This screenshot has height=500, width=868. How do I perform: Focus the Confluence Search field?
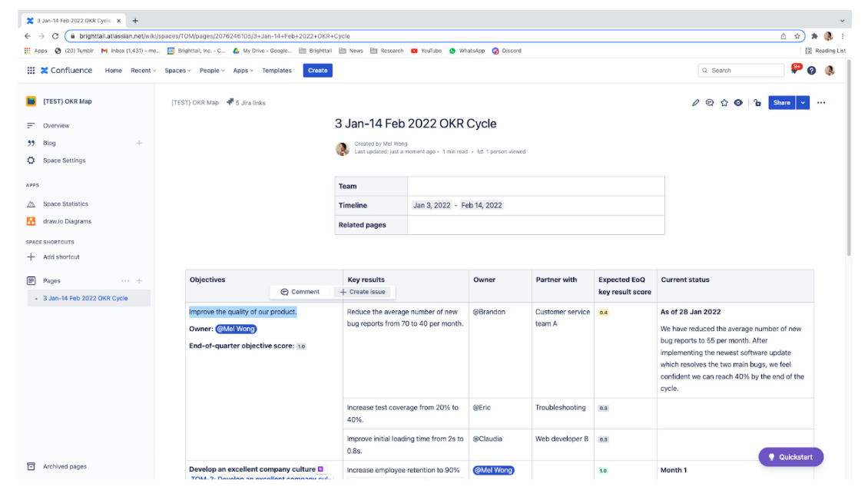(741, 71)
